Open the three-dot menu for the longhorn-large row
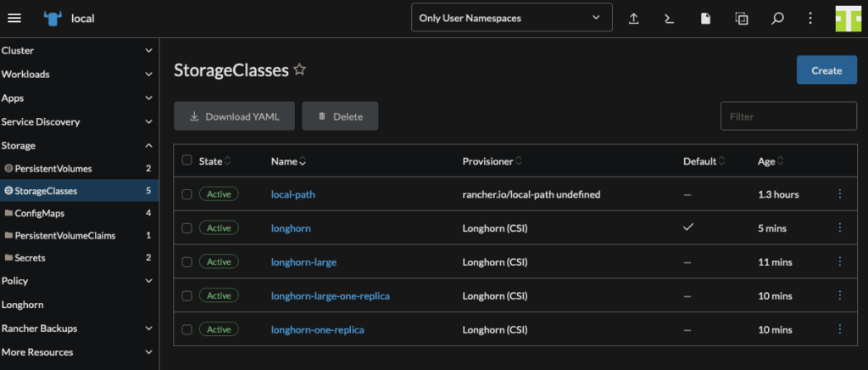 click(840, 261)
